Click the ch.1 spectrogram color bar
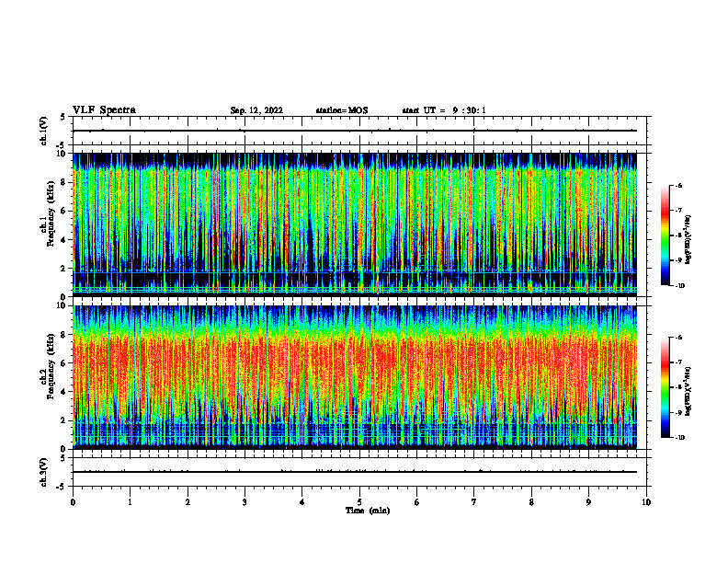This screenshot has width=728, height=563. (x=665, y=236)
